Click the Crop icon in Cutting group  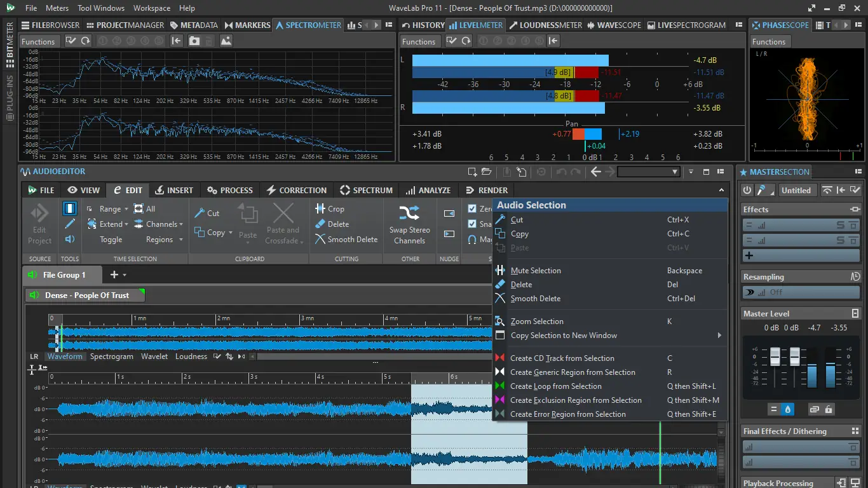tap(321, 208)
